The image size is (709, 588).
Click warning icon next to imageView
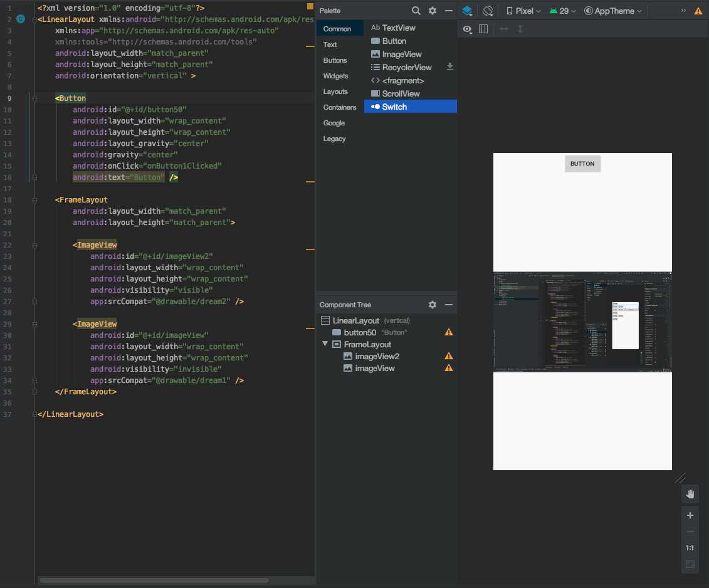tap(449, 368)
